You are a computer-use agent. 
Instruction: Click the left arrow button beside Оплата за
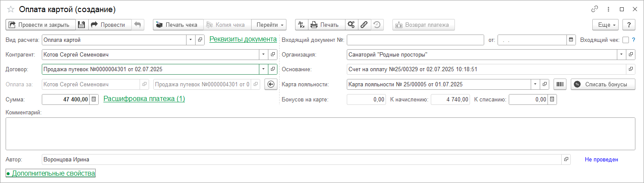271,84
